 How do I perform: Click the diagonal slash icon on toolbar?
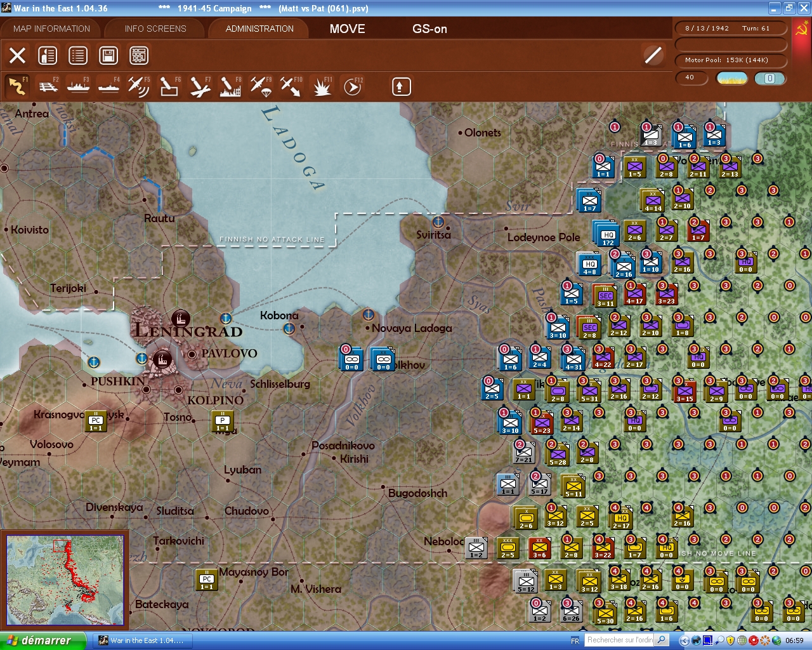(x=653, y=55)
